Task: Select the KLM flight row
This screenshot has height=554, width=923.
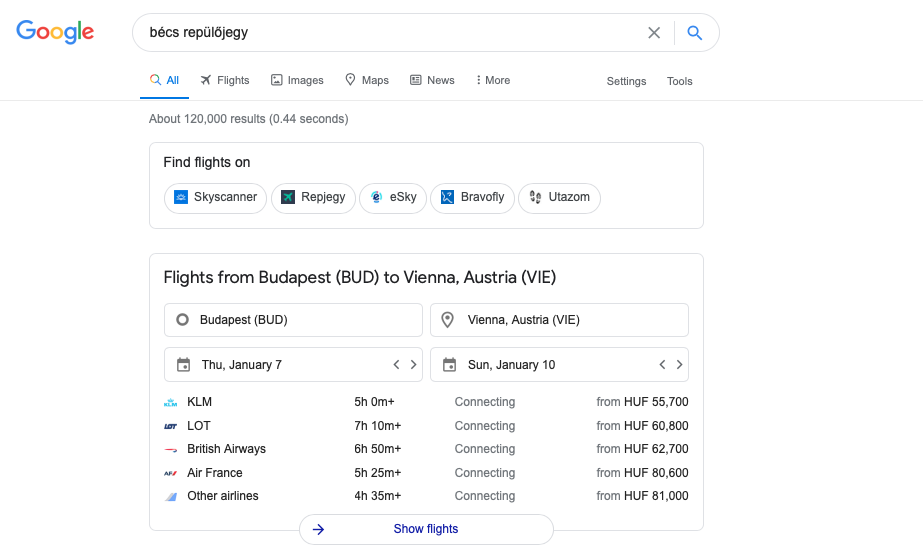Action: point(426,402)
